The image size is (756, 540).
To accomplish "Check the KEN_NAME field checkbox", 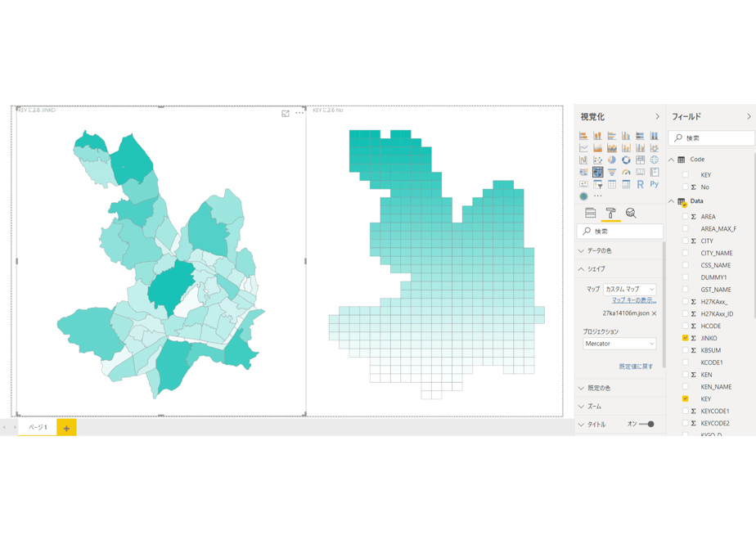I will (685, 387).
